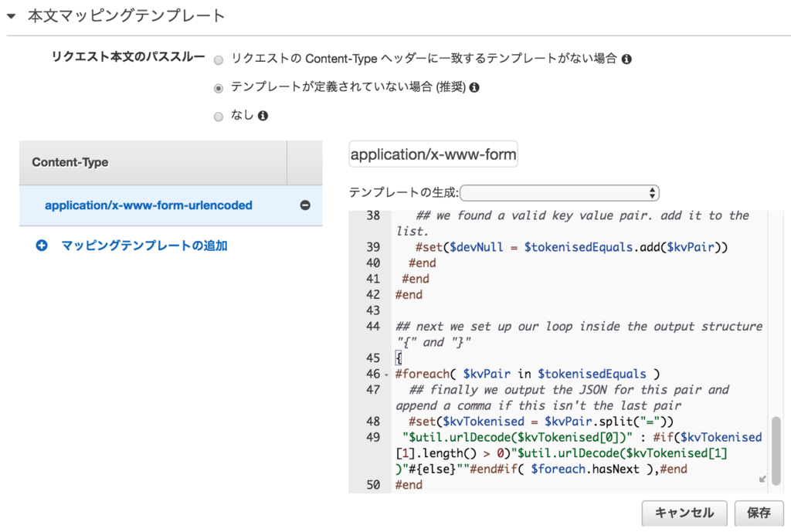Place cursor on the opening brace line 45
This screenshot has width=791, height=532.
[399, 358]
